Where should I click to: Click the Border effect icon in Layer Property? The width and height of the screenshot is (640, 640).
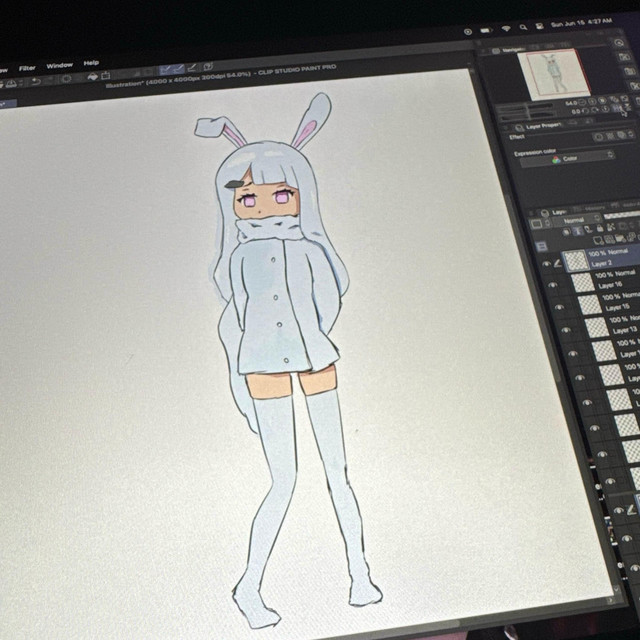pos(598,137)
